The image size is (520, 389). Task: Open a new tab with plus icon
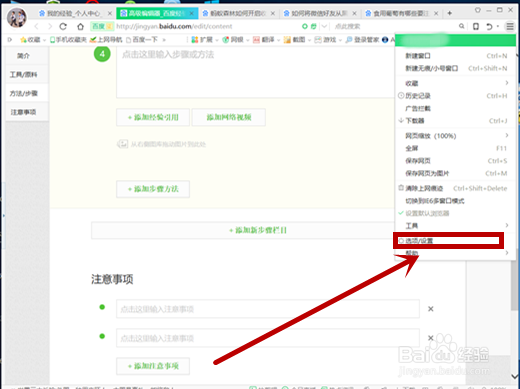[450, 13]
